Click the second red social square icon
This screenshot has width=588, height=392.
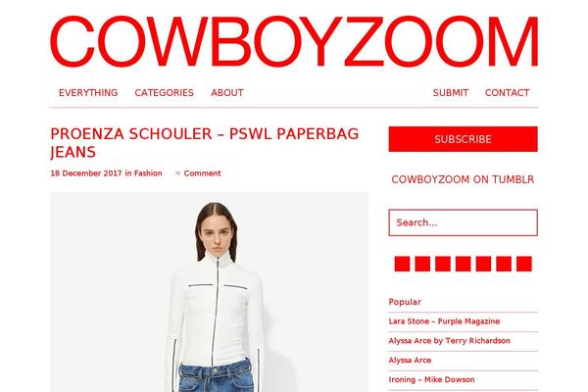[x=422, y=264]
